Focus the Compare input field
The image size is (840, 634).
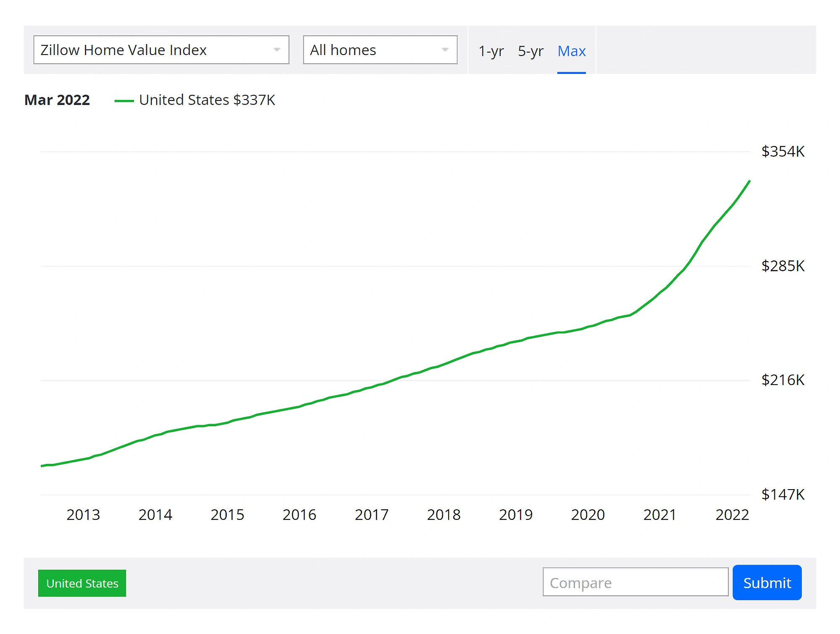[635, 582]
